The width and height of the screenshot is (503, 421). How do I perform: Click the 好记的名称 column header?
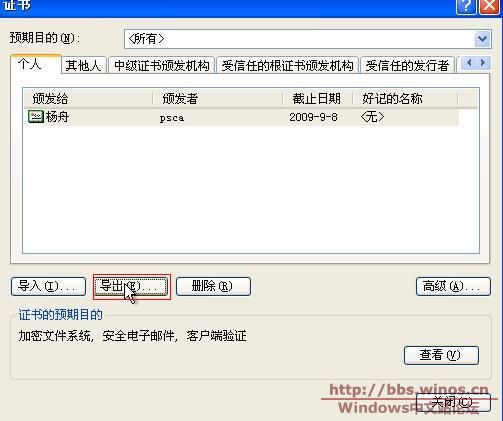[x=405, y=98]
